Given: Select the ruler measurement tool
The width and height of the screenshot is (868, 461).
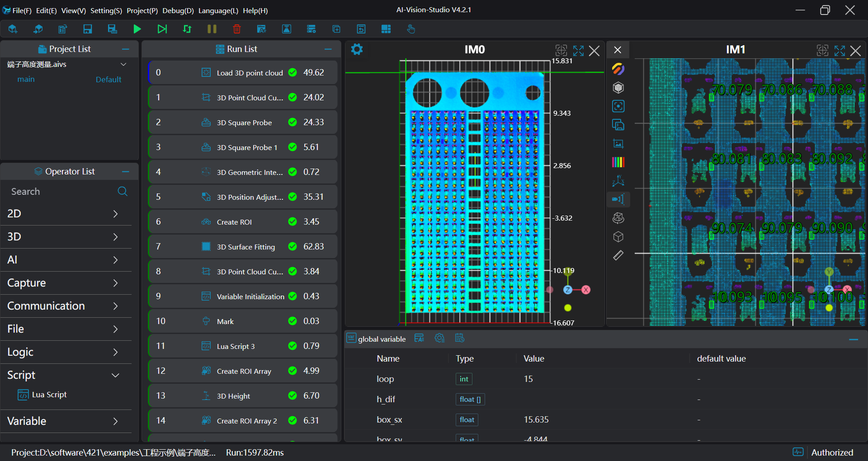Looking at the screenshot, I should [618, 256].
